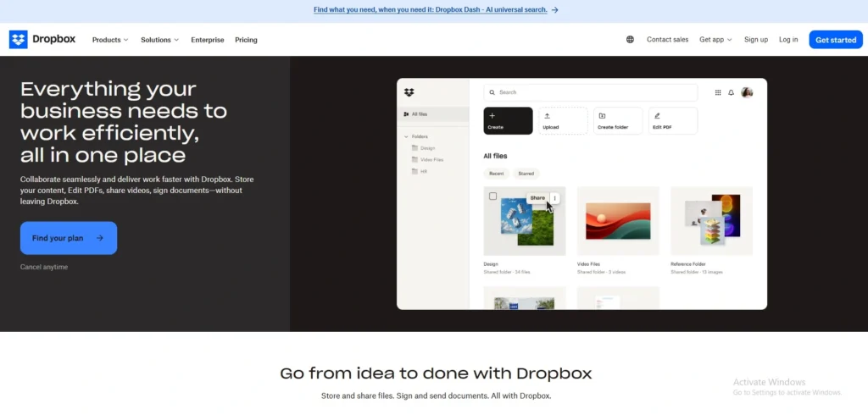
Task: Click the Edit PDF pencil icon
Action: 657,116
